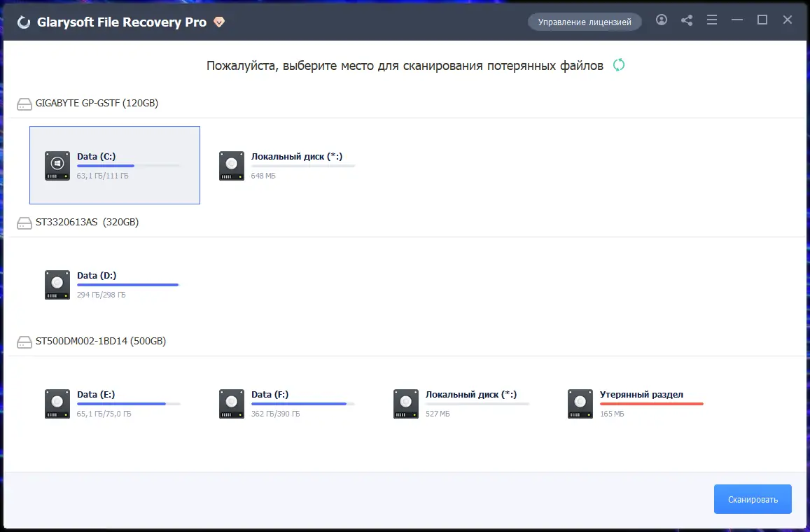The image size is (810, 532).
Task: Click the Data (C:) usage bar
Action: (x=129, y=166)
